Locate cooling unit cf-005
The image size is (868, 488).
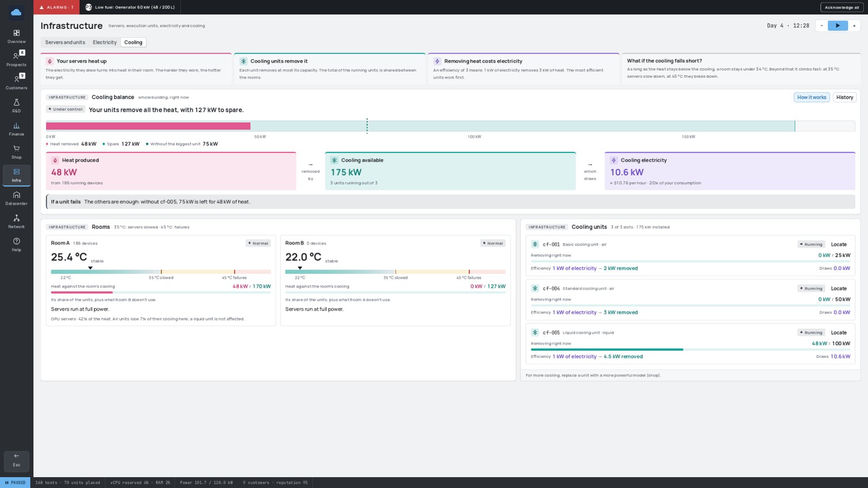(839, 332)
